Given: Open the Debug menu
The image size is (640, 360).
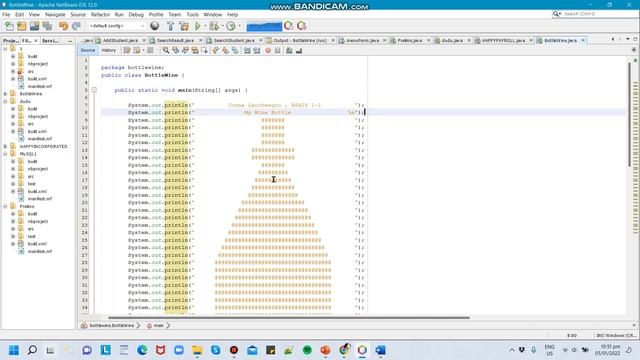Looking at the screenshot, I should [136, 14].
